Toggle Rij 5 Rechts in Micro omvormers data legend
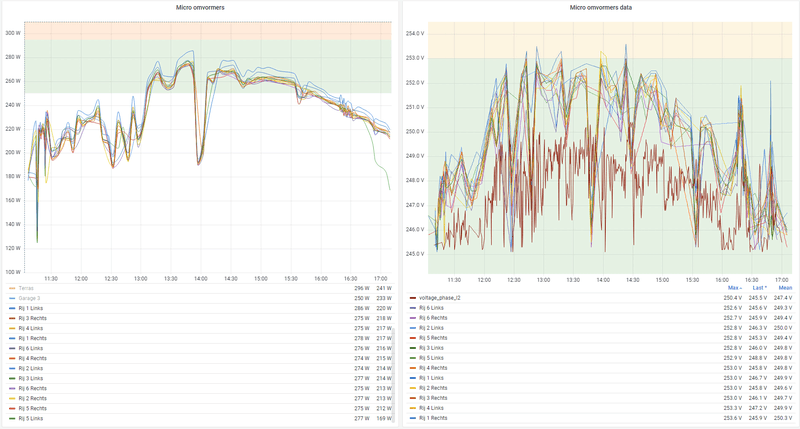The image size is (800, 429). (x=433, y=338)
